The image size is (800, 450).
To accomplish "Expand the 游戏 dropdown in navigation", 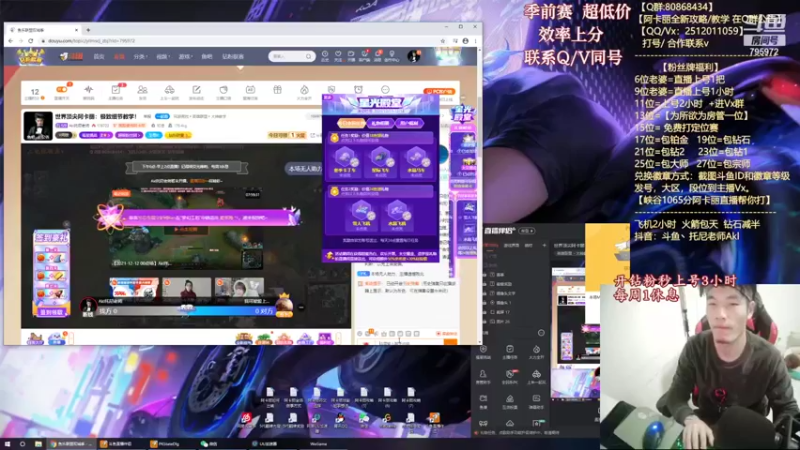I will tap(185, 57).
